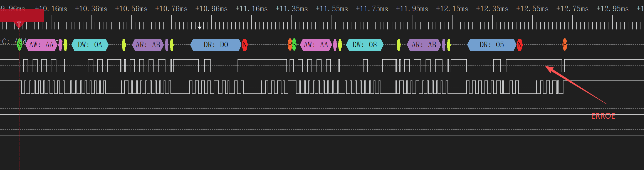
Task: Click the AW: AA block preceding DW: 08
Action: point(316,45)
